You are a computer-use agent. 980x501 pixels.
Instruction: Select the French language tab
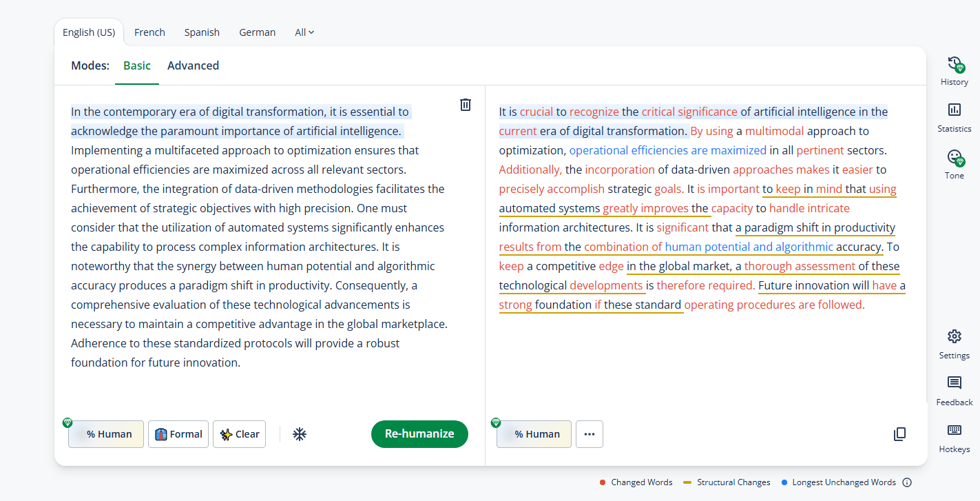coord(149,32)
